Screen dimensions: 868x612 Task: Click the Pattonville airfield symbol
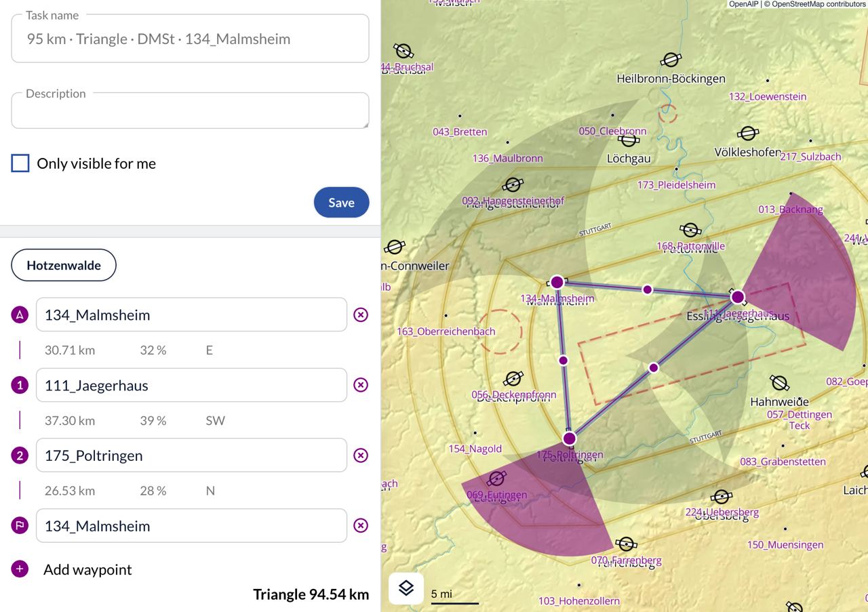coord(690,230)
